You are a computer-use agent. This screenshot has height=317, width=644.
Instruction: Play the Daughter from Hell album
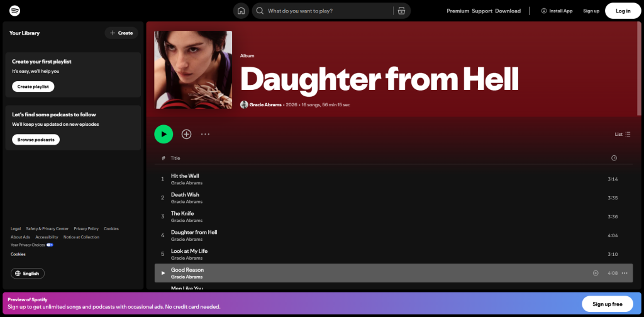pyautogui.click(x=164, y=134)
